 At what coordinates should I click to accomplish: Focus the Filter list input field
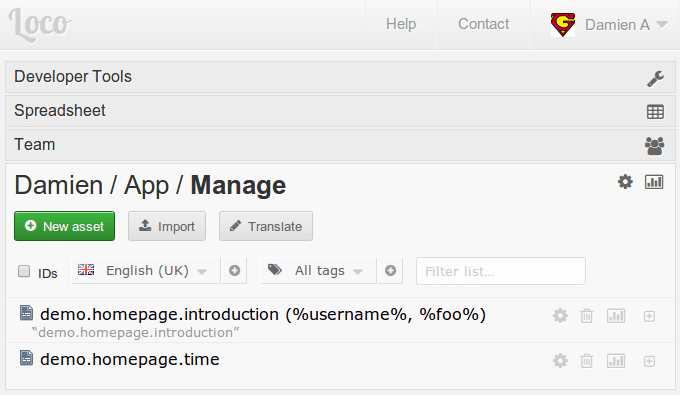click(x=501, y=271)
